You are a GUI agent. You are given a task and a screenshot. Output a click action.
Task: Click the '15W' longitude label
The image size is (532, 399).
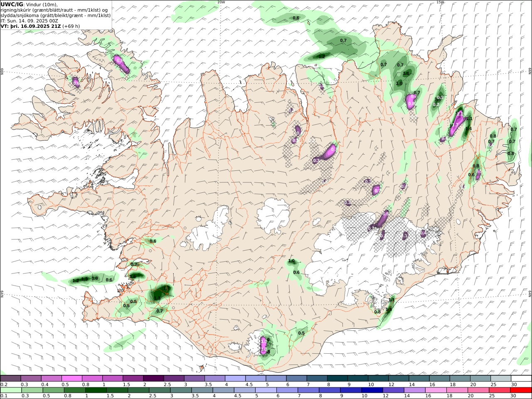(x=440, y=2)
